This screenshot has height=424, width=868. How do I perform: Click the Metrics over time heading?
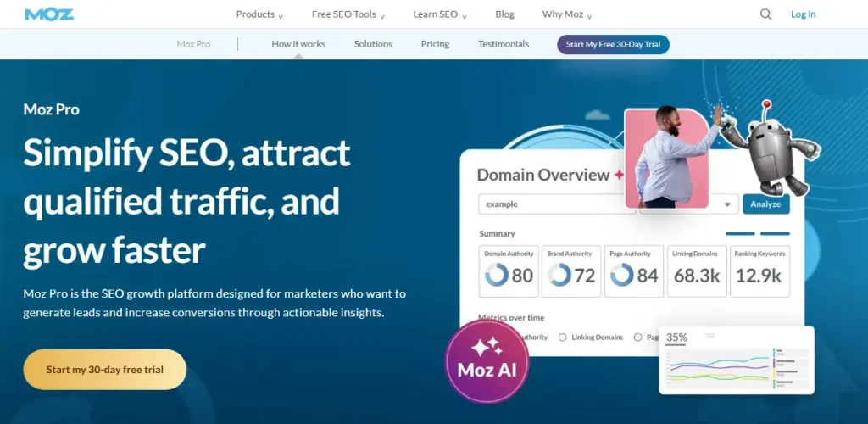coord(511,318)
